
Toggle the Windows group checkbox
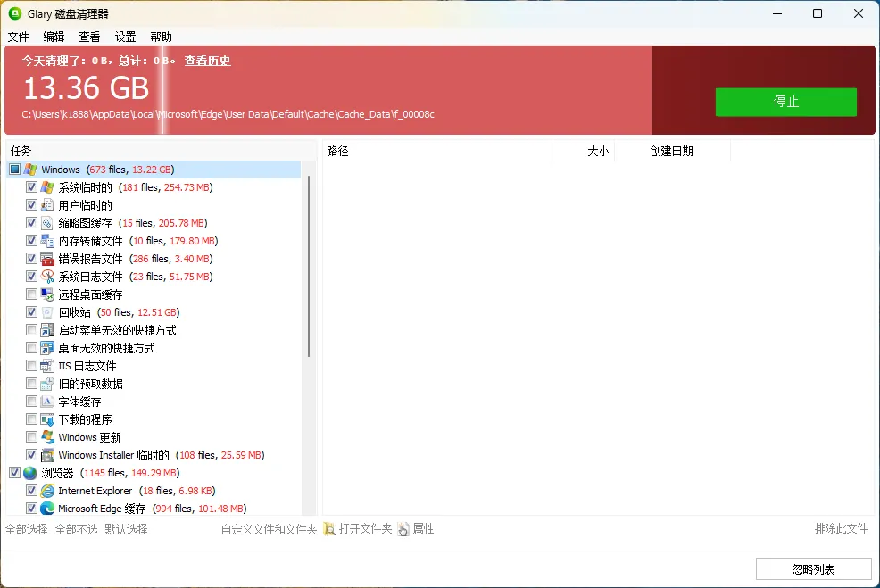click(x=14, y=170)
